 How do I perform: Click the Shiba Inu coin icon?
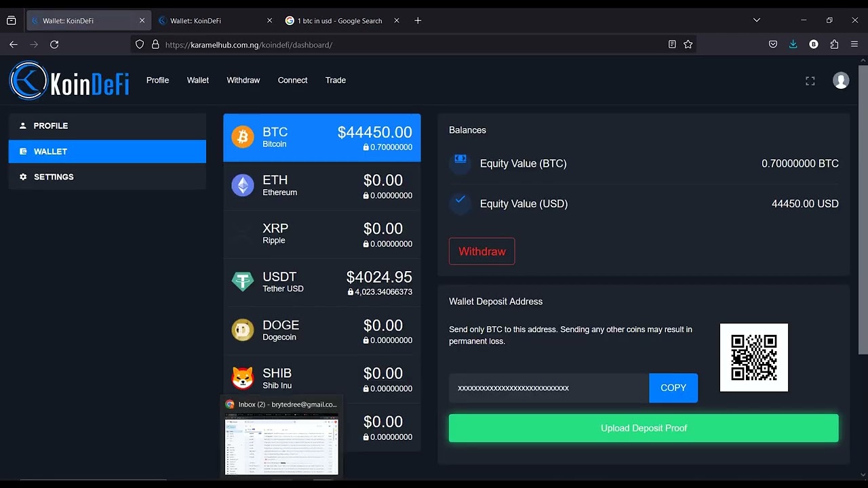pos(243,378)
